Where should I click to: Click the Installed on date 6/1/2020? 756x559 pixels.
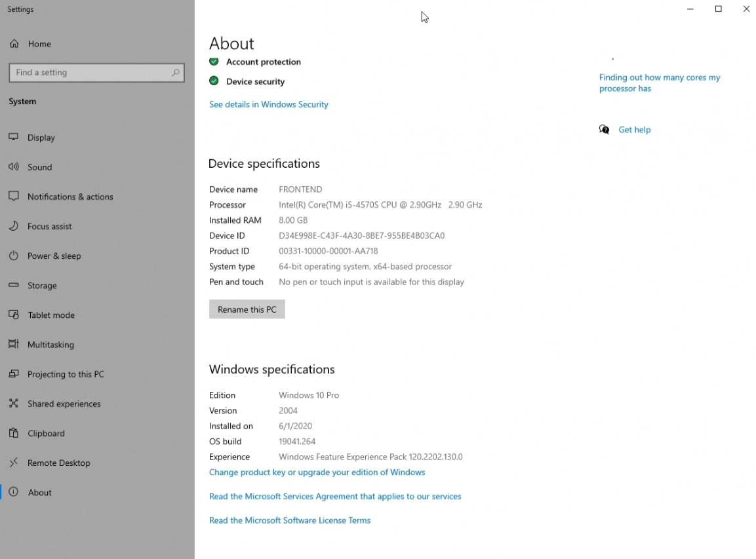(x=295, y=426)
